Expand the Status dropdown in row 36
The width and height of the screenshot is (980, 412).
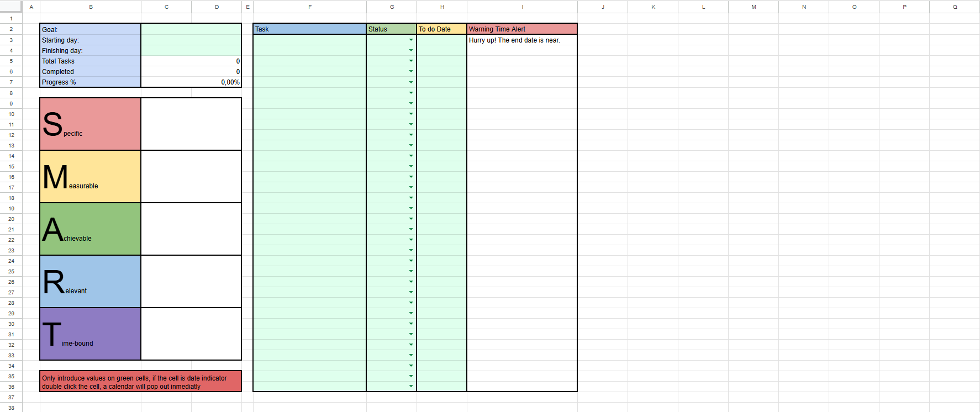click(410, 387)
